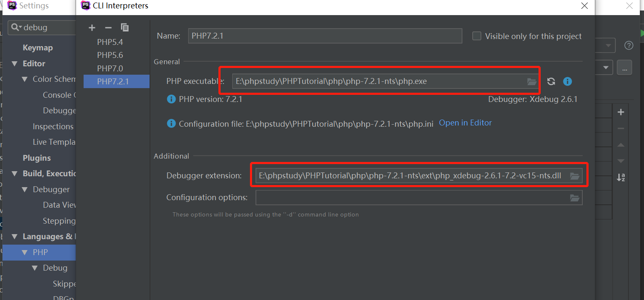Screen dimensions: 644x300
Task: Open Keymap settings page
Action: [x=38, y=48]
